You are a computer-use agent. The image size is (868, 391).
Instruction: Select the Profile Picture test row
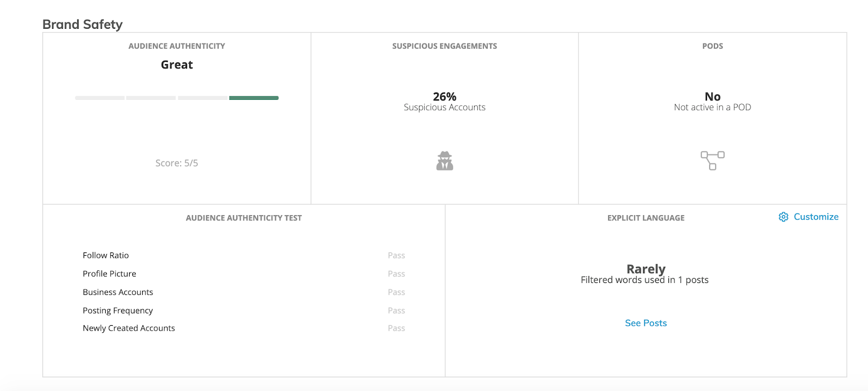[244, 274]
